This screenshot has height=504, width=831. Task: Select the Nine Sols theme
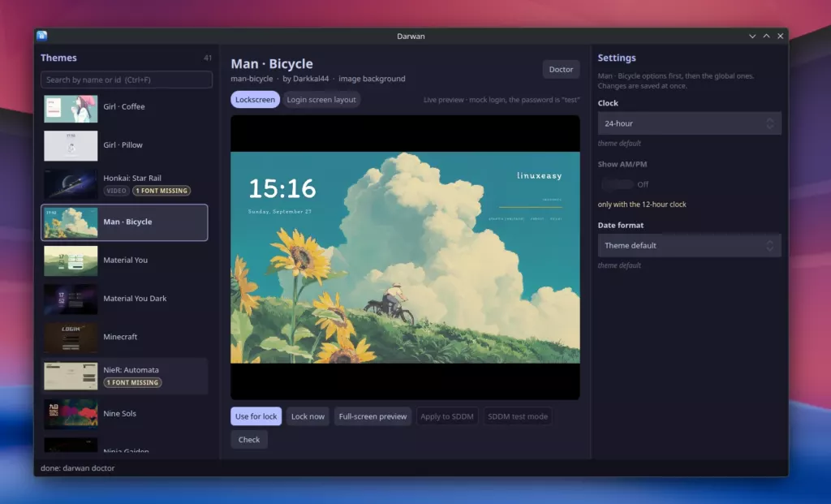(124, 414)
